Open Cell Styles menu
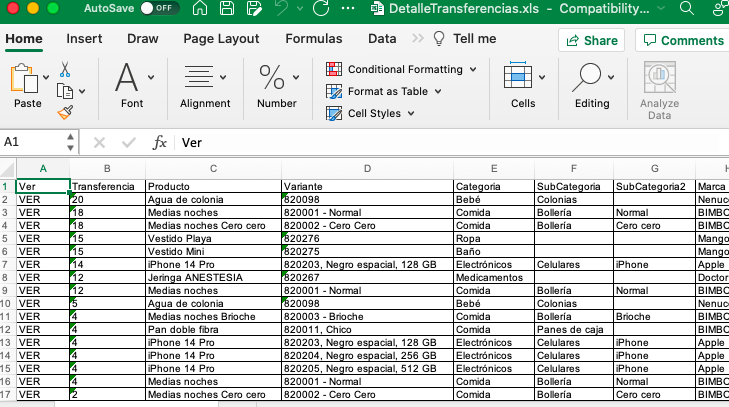 point(370,113)
